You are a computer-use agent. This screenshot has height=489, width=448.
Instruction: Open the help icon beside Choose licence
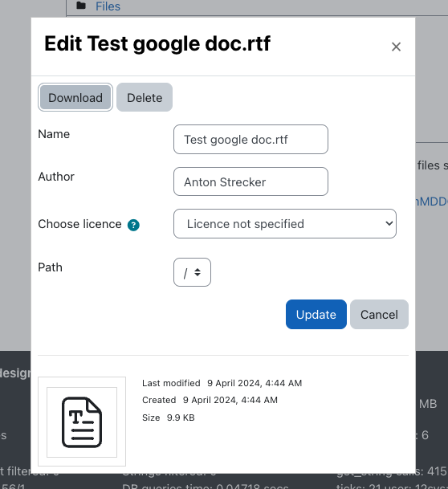tap(133, 225)
